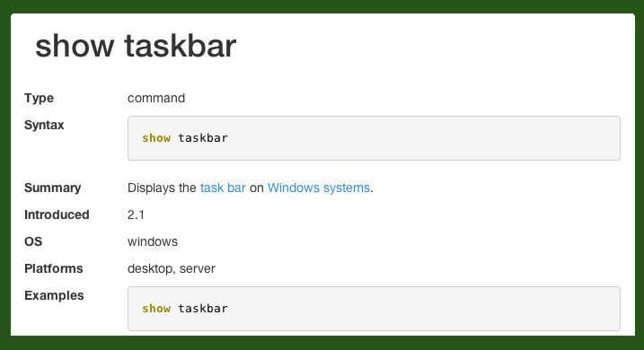Viewport: 644px width, 350px height.
Task: Select the 'taskbar' word in Examples box
Action: click(x=203, y=309)
